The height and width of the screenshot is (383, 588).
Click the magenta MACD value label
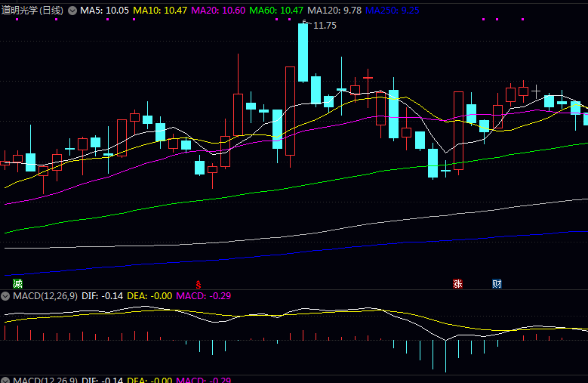pyautogui.click(x=203, y=295)
